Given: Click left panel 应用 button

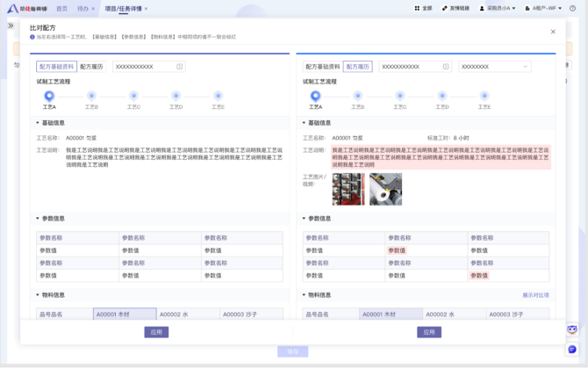Looking at the screenshot, I should pyautogui.click(x=156, y=332).
